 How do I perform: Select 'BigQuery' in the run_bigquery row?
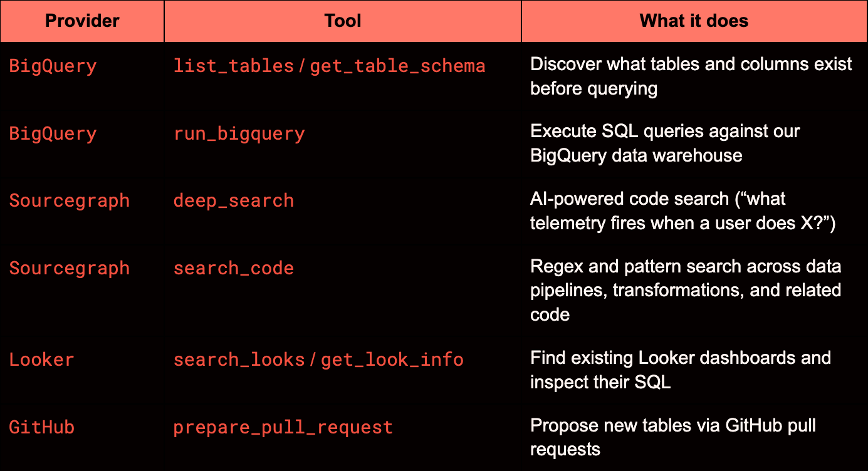(53, 133)
